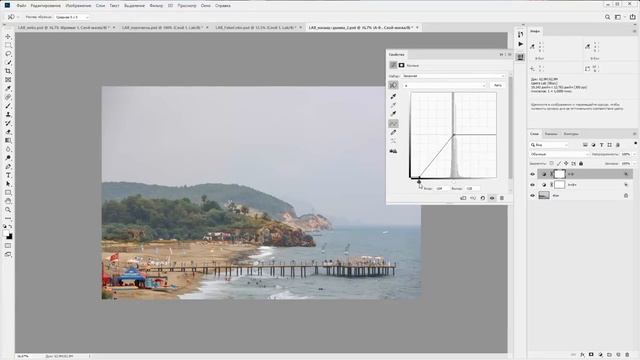Viewport: 640px width, 360px height.
Task: Open the Фильтр menu
Action: [156, 6]
